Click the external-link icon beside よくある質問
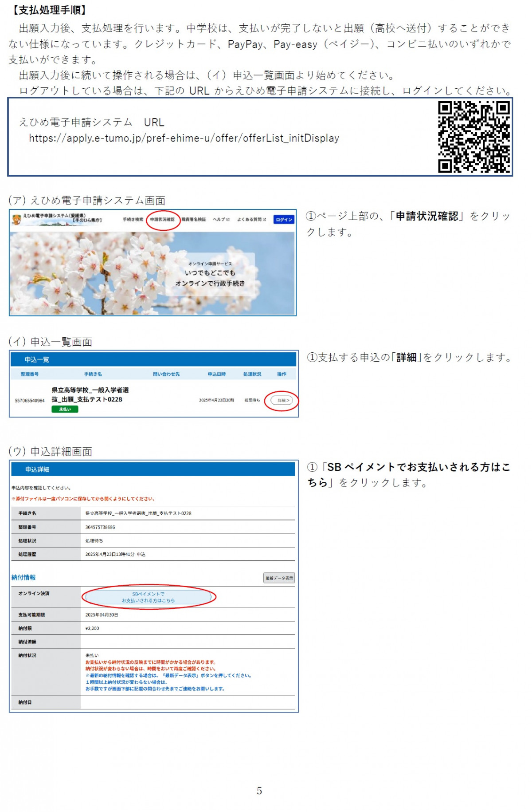532x812 pixels. (x=265, y=220)
